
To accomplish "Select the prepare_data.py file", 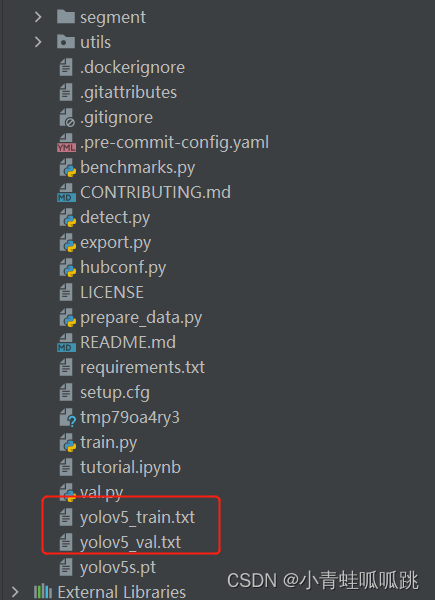I will pos(141,318).
